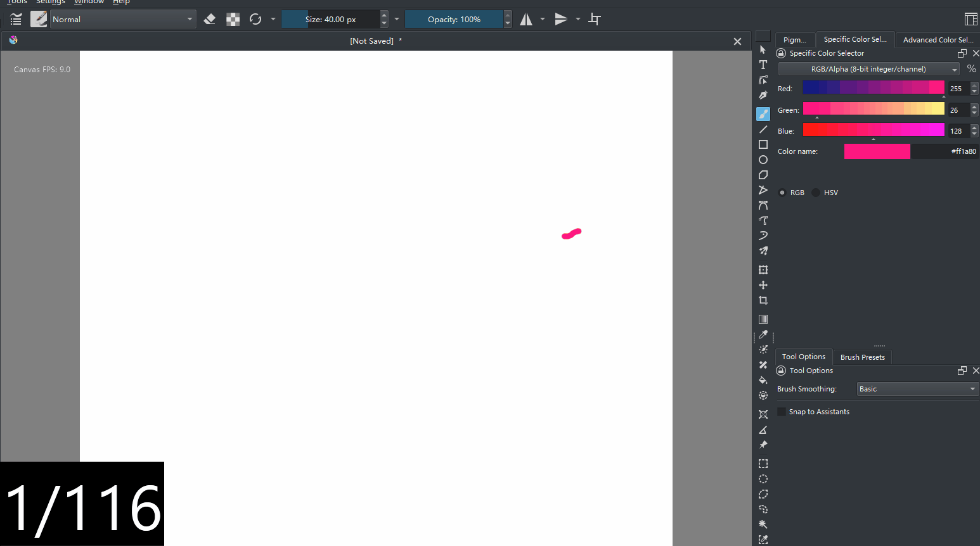Image resolution: width=980 pixels, height=546 pixels.
Task: Select the Bezier Curve tool
Action: 763,205
